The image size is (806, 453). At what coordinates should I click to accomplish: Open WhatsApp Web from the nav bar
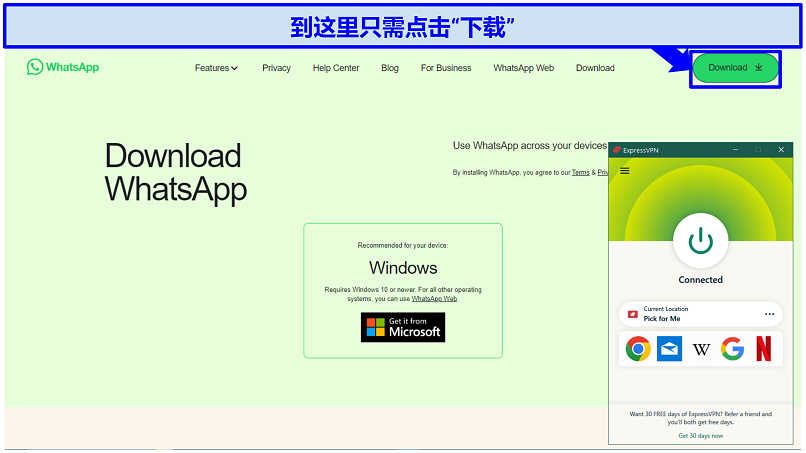point(523,68)
